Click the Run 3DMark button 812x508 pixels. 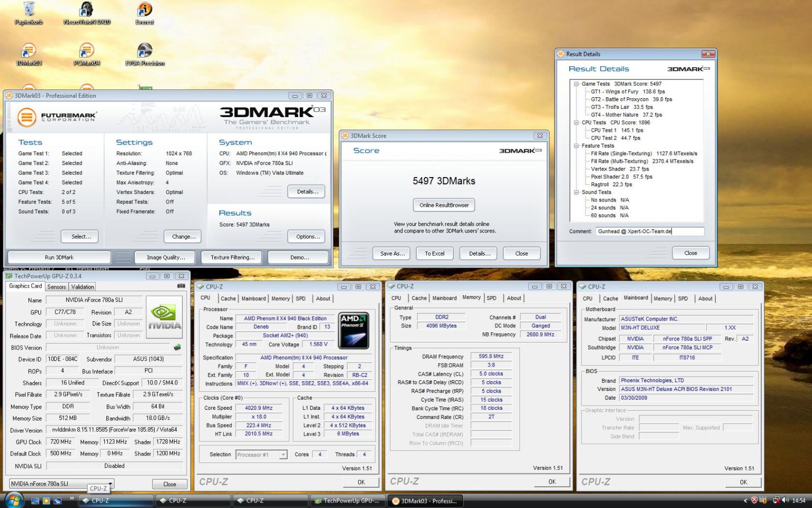(x=59, y=258)
